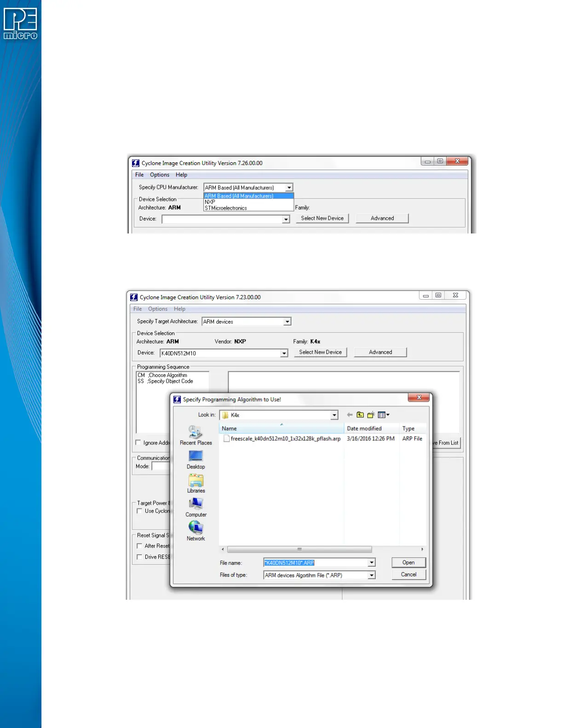Click the horizontal scrollbar in file list
Image resolution: width=563 pixels, height=728 pixels.
[x=299, y=549]
